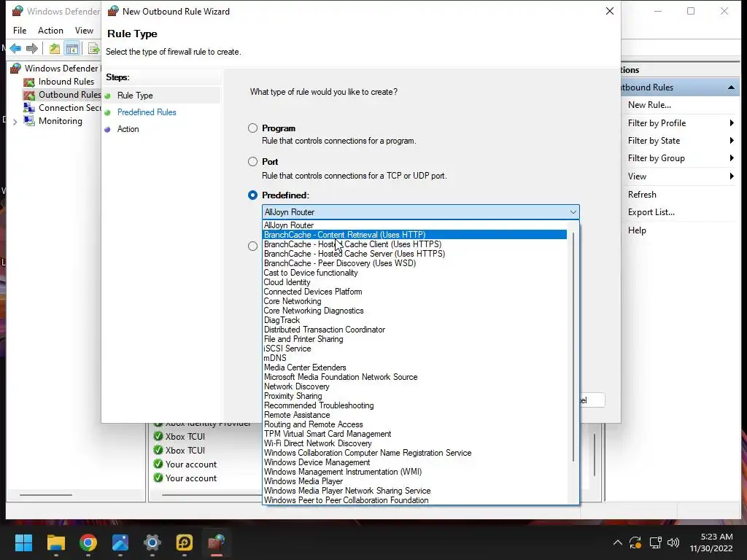Expand Filter by Profile submenu
The width and height of the screenshot is (747, 560).
tap(681, 122)
